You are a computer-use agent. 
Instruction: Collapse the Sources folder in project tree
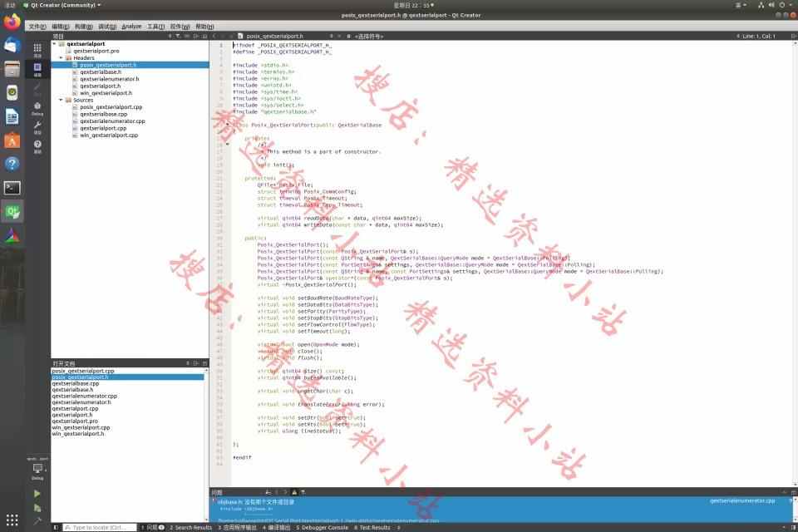tap(61, 100)
